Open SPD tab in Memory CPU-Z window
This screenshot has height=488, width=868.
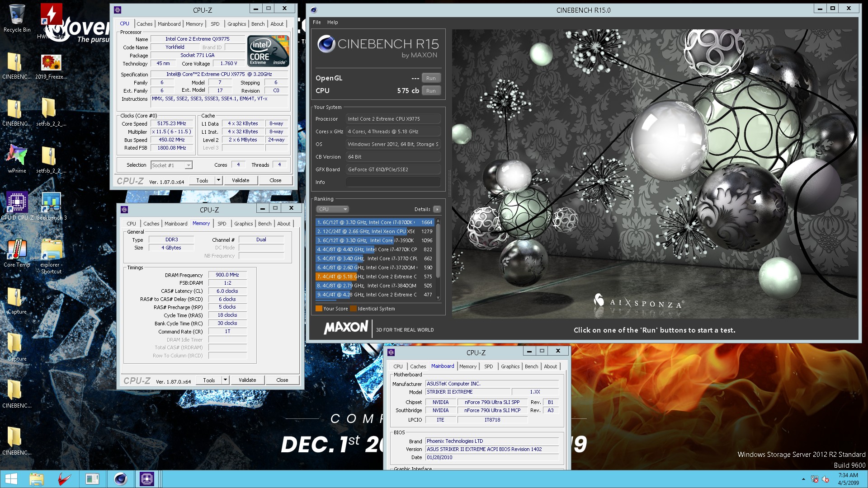tap(222, 224)
